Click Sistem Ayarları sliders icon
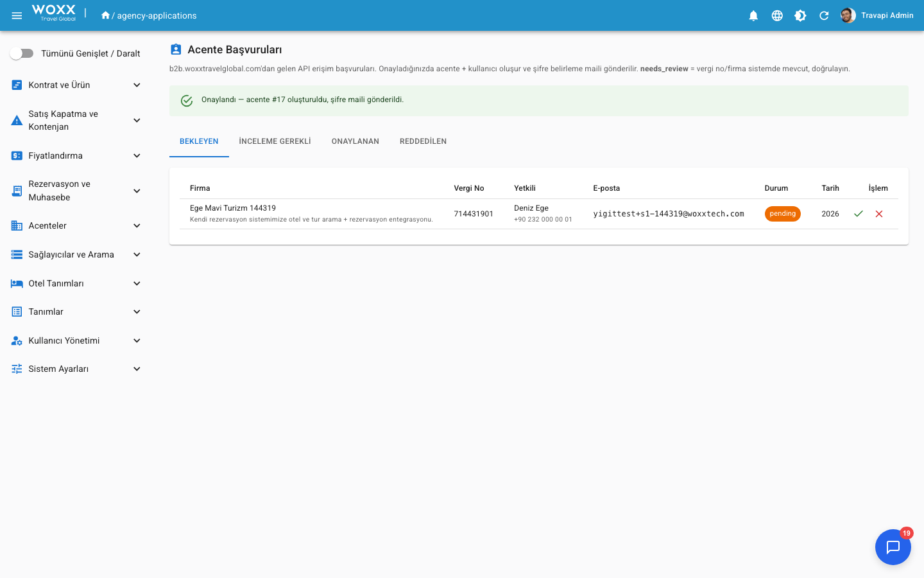 tap(17, 369)
